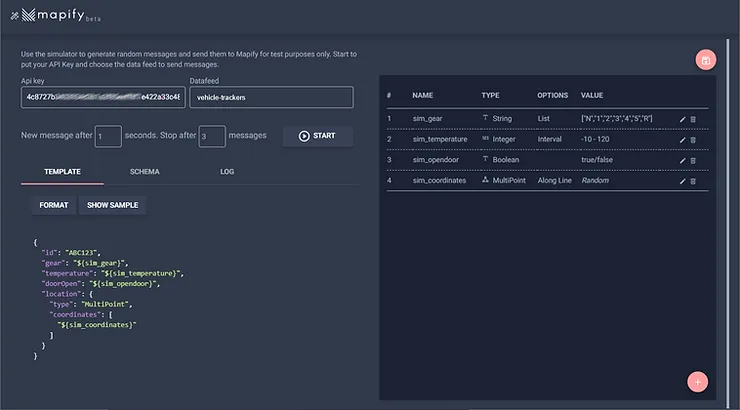Start the simulator
This screenshot has width=740, height=410.
[x=317, y=136]
